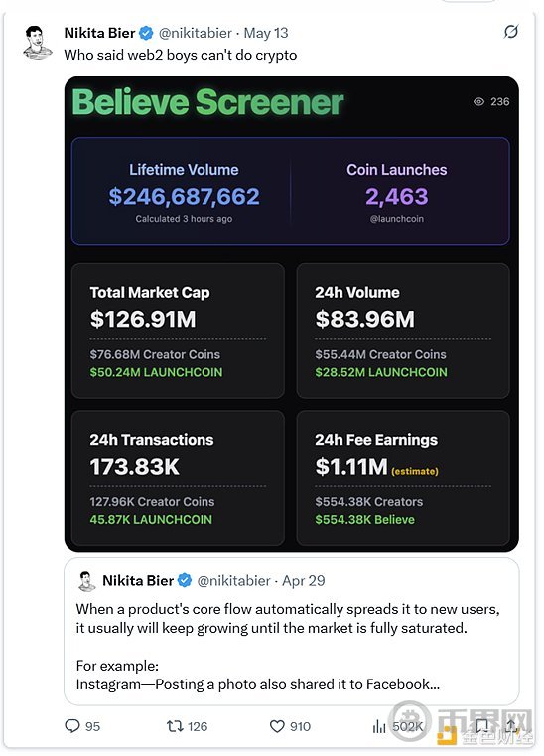Click Nikita Bier's avatar in main tweet

pos(37,43)
